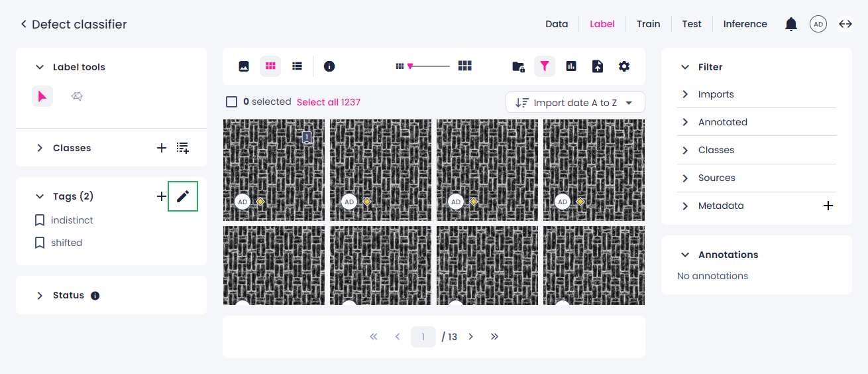Screen dimensions: 868x374
Task: Open the first image thumbnail with tag badge
Action: [274, 170]
